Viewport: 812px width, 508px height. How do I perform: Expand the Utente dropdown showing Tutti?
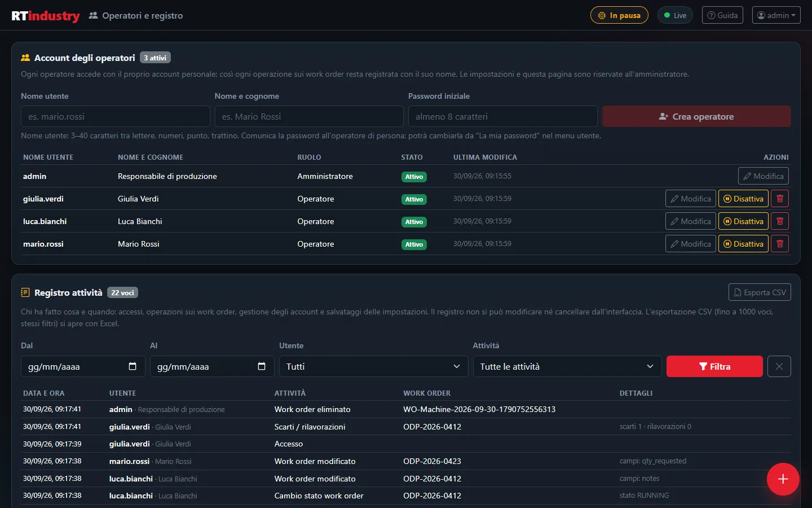[374, 366]
